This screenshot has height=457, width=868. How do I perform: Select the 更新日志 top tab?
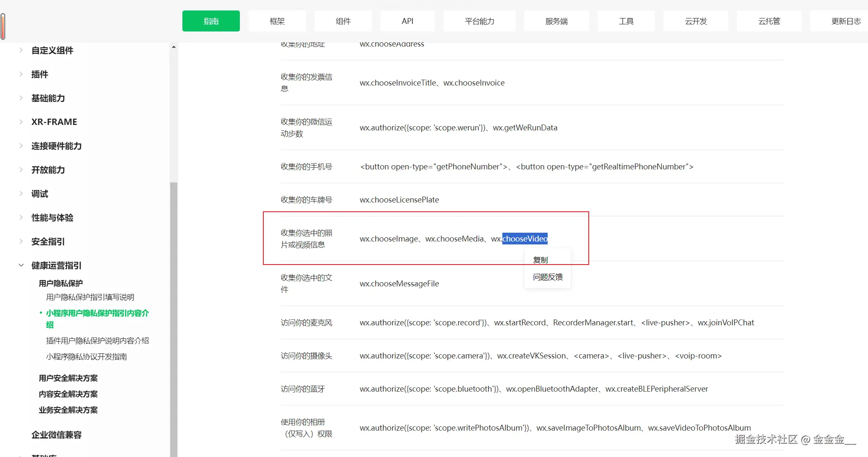(x=845, y=21)
